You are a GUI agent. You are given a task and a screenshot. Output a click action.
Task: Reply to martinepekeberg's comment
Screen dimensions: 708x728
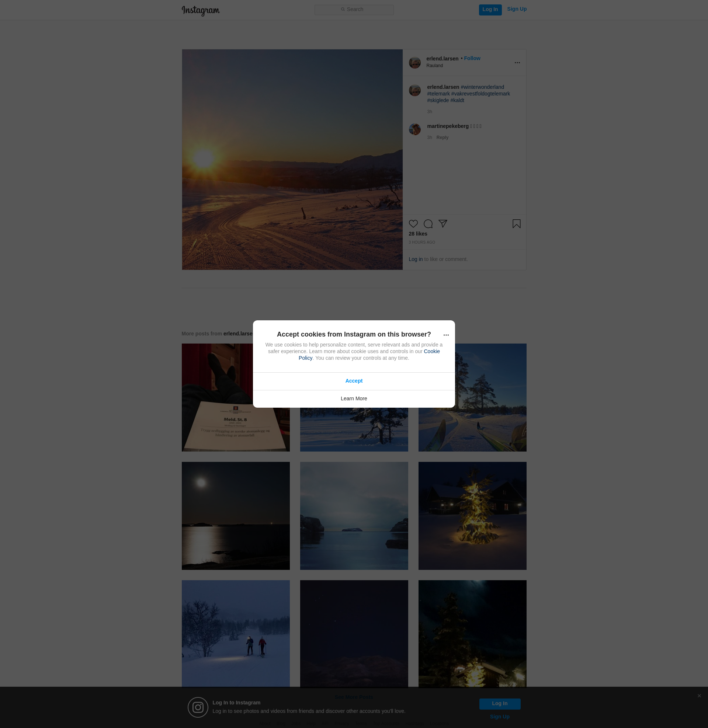[x=442, y=137]
